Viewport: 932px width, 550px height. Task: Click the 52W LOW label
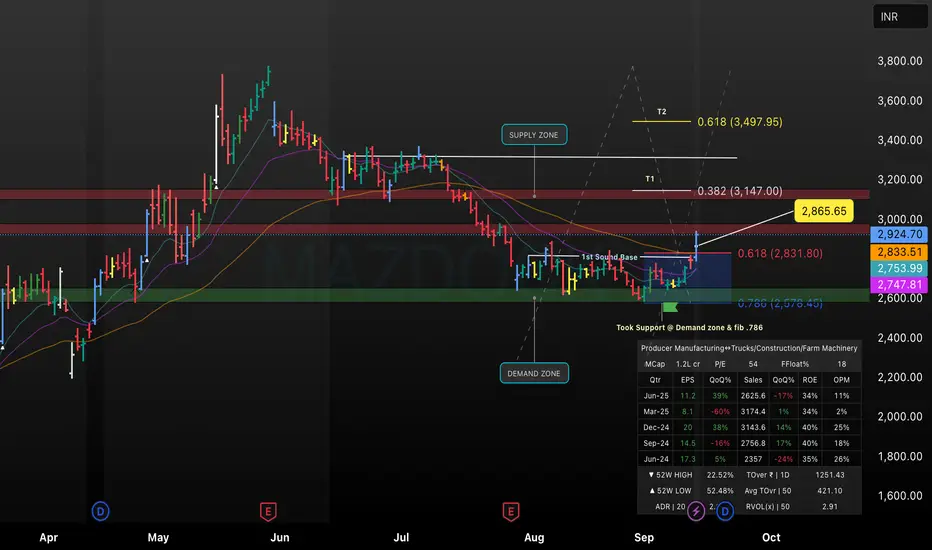pos(670,491)
